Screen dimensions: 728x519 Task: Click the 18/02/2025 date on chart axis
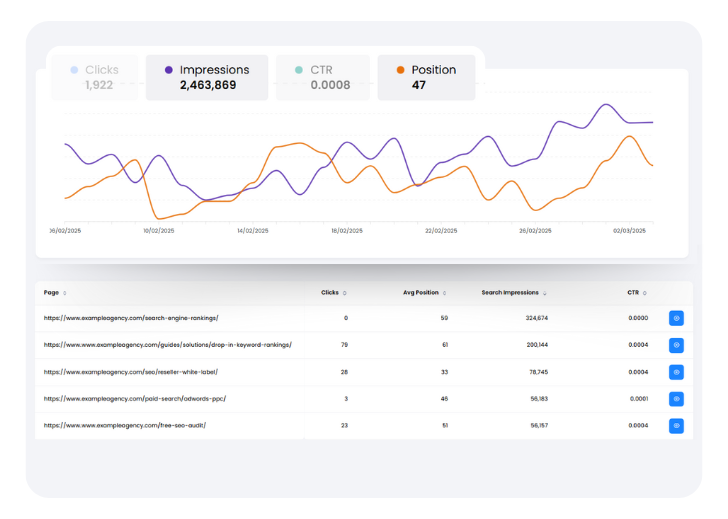[x=347, y=231]
